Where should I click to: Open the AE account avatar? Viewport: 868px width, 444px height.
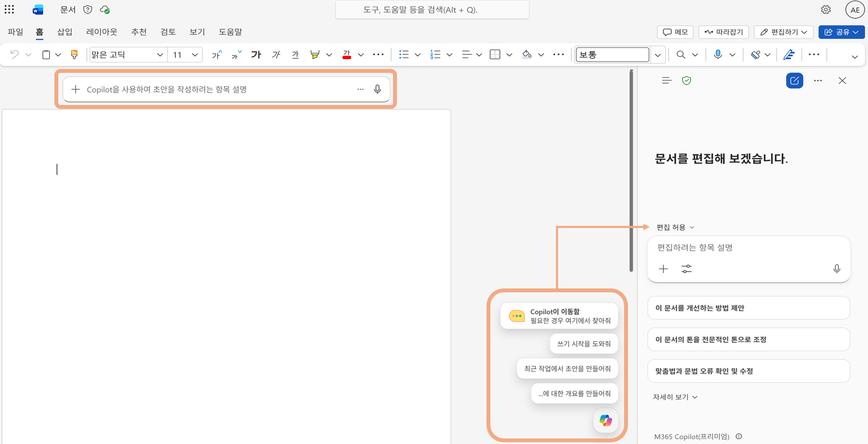click(x=855, y=10)
